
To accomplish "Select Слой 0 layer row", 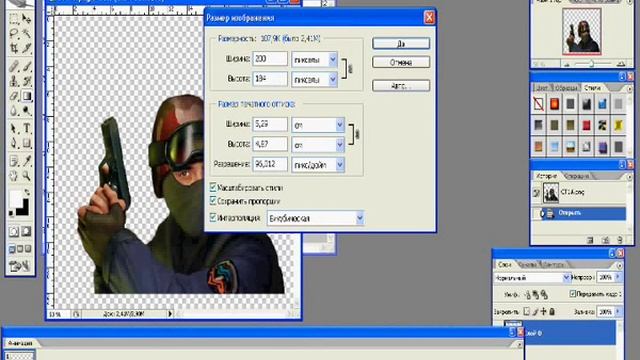I will (x=569, y=333).
